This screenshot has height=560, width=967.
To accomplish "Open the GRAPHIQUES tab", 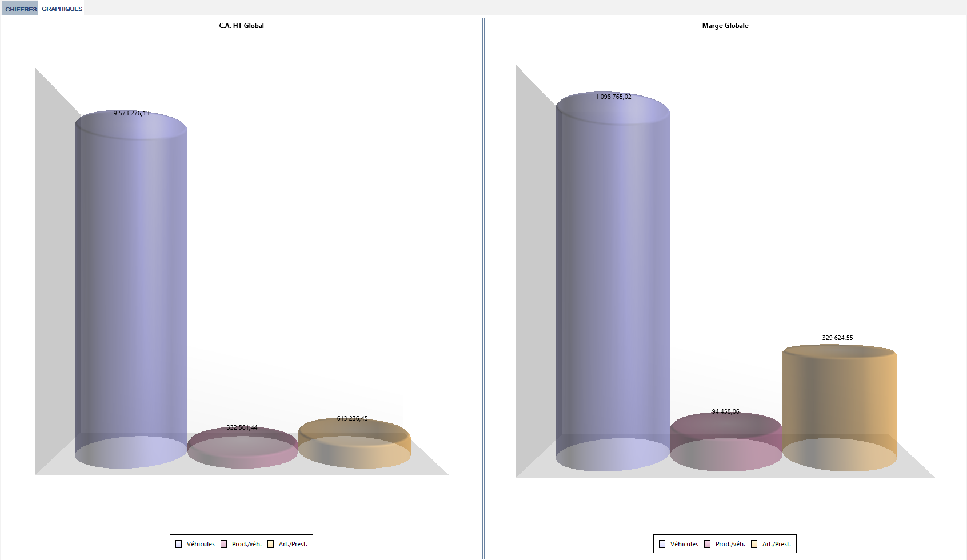I will click(x=62, y=9).
